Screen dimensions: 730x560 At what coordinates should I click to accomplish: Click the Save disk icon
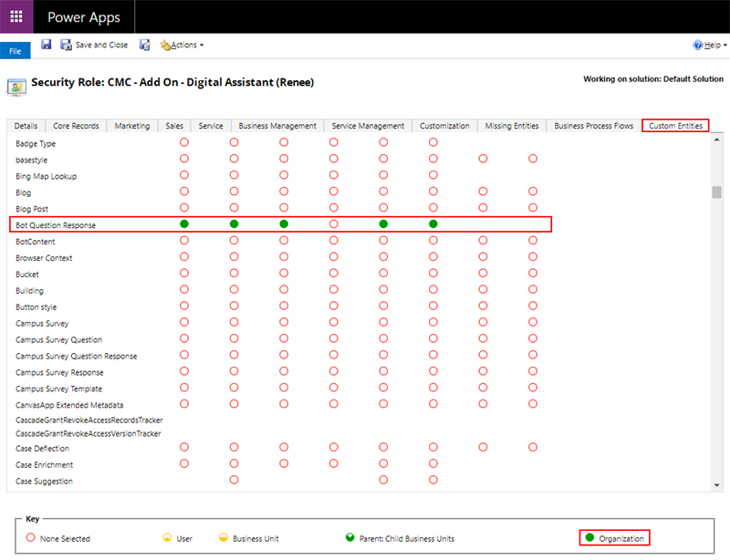(47, 45)
